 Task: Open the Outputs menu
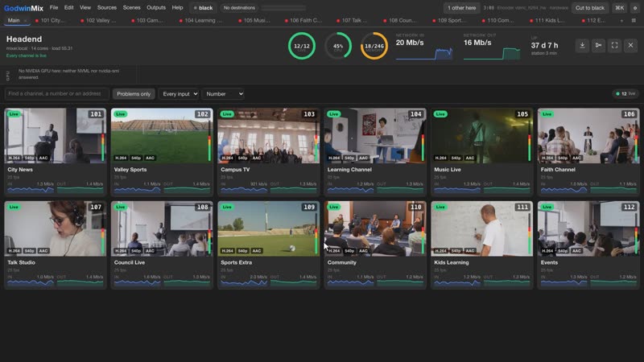click(x=156, y=8)
